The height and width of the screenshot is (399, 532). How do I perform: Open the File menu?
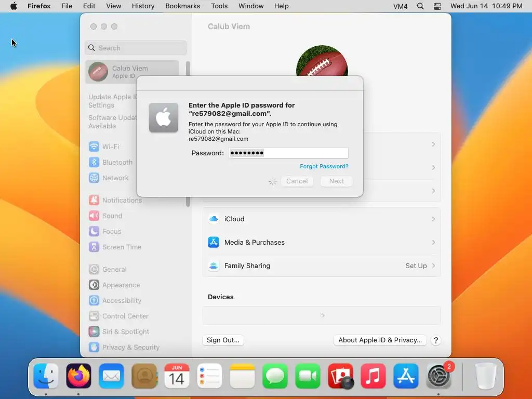click(x=67, y=6)
